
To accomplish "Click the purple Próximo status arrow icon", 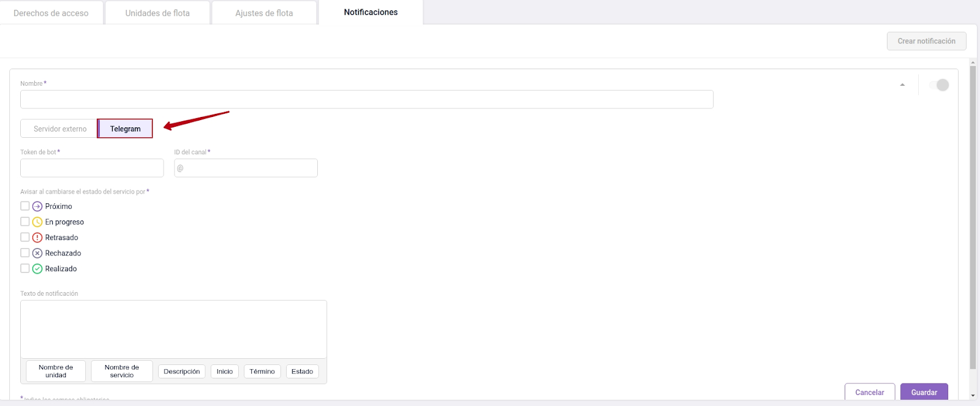I will coord(37,206).
